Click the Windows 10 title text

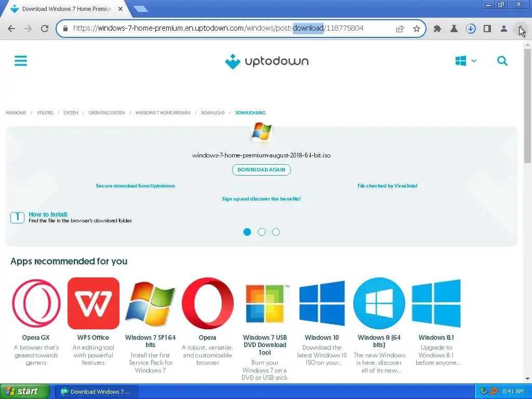[322, 338]
